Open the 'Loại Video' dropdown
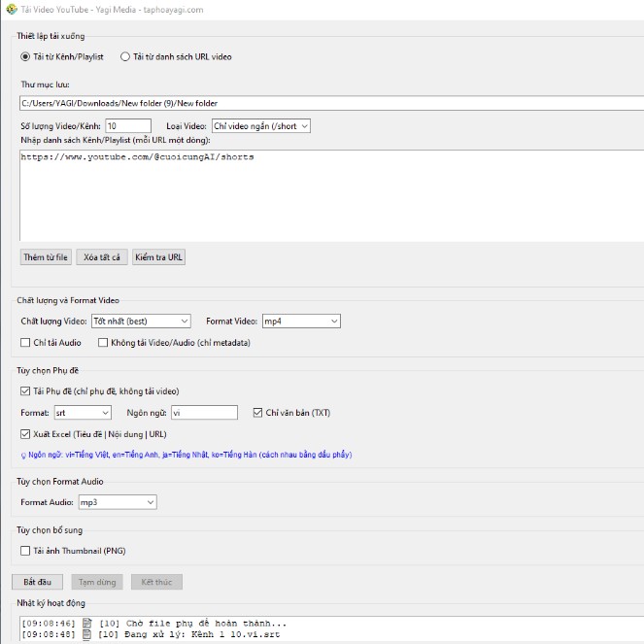Viewport: 644px width, 644px height. 260,125
